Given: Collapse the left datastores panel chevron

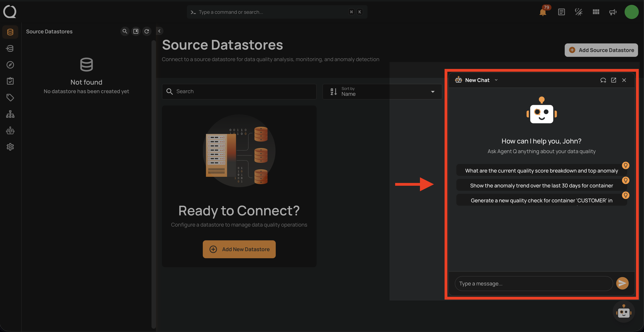Looking at the screenshot, I should [x=159, y=31].
